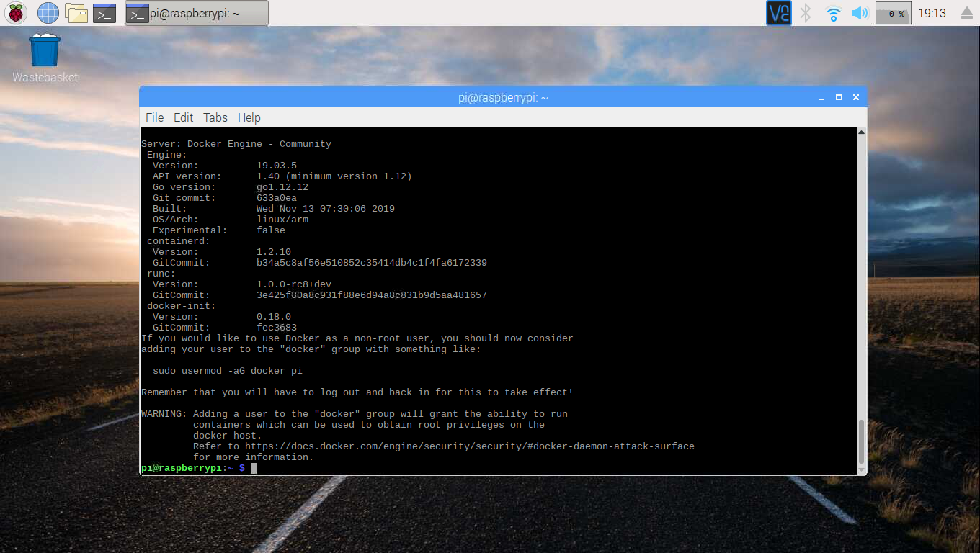Image resolution: width=980 pixels, height=553 pixels.
Task: Maximize the terminal window
Action: (839, 97)
